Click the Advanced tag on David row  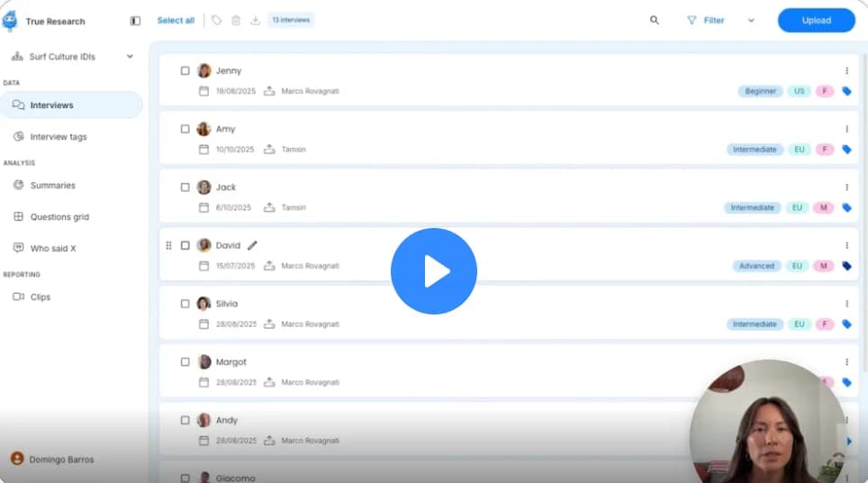click(756, 266)
